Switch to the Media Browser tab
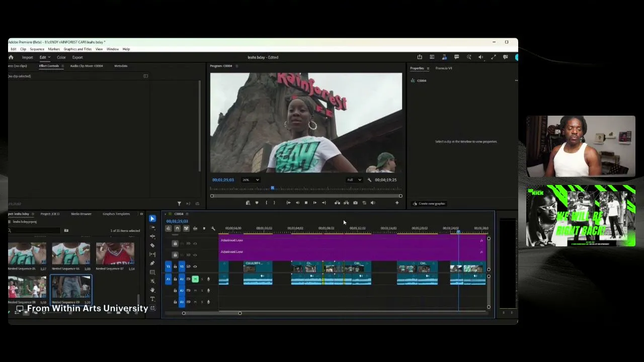Image resolution: width=644 pixels, height=362 pixels. [81, 214]
